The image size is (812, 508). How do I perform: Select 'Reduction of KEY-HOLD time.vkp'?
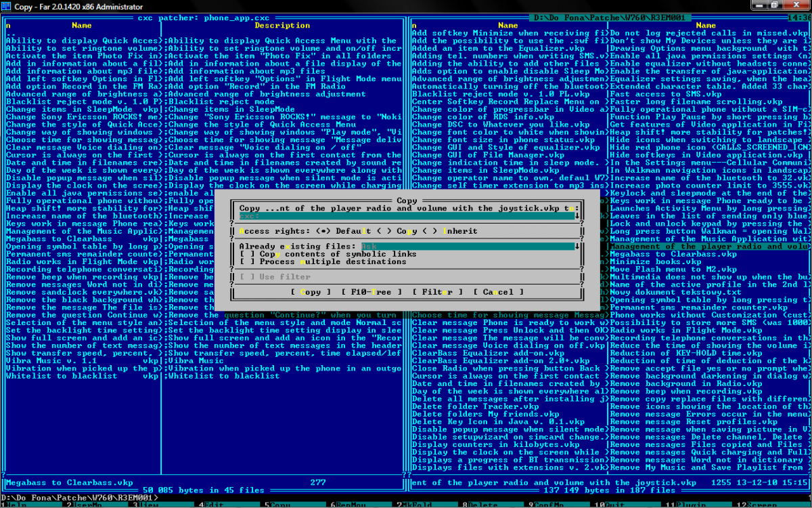click(x=708, y=353)
